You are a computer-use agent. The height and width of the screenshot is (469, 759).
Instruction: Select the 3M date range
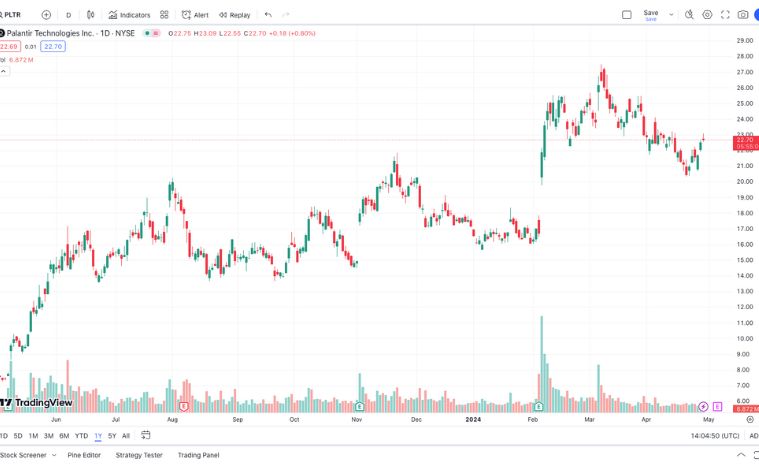[49, 436]
